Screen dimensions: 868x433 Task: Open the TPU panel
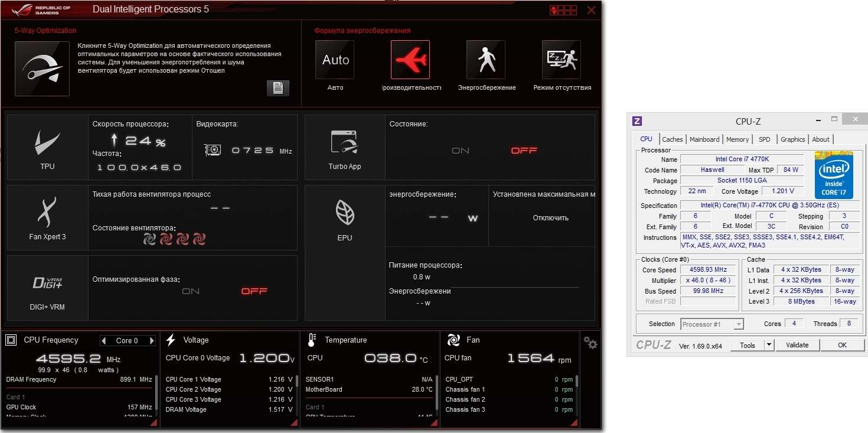tap(48, 148)
